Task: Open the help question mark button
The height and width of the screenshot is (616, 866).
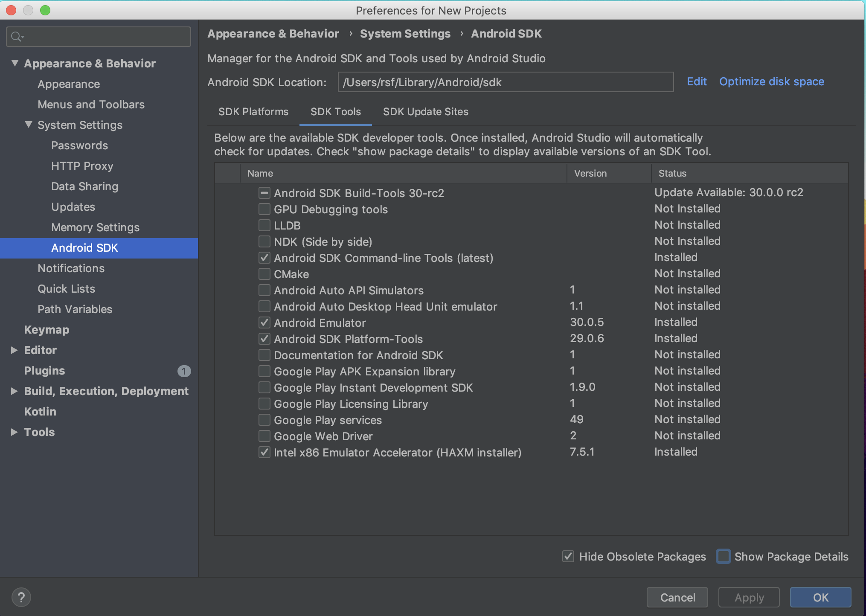Action: 21,597
